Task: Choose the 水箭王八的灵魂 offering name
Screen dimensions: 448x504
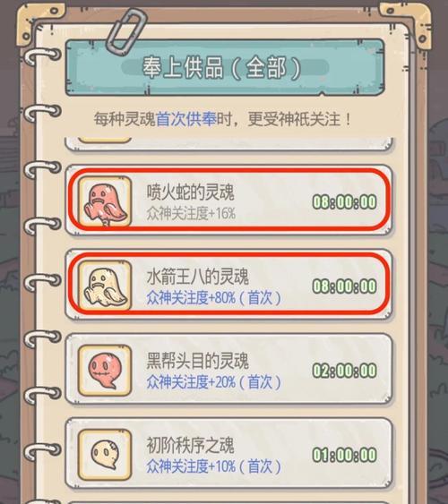Action: pyautogui.click(x=197, y=277)
